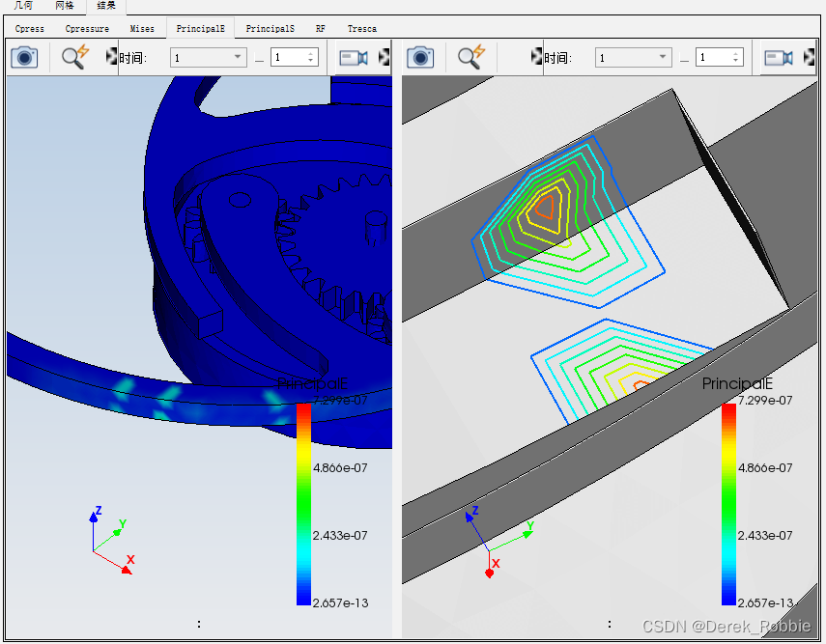The image size is (826, 644).
Task: Click the right view PrincipalE legend title
Action: pos(737,384)
